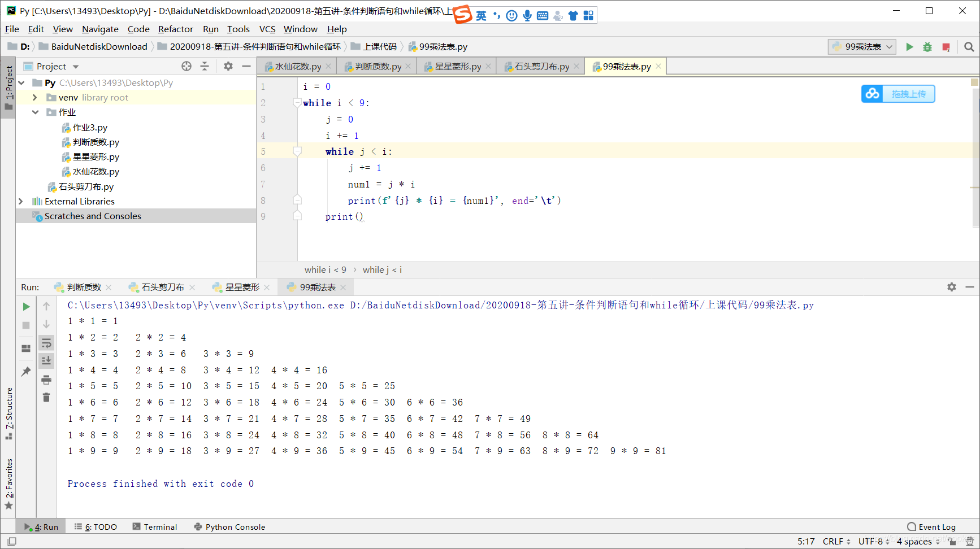Screen dimensions: 980x549
Task: Open Run panel settings gear
Action: coord(952,287)
